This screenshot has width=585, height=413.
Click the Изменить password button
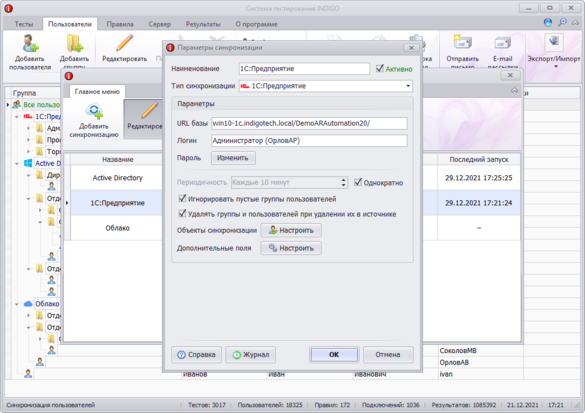pos(233,158)
